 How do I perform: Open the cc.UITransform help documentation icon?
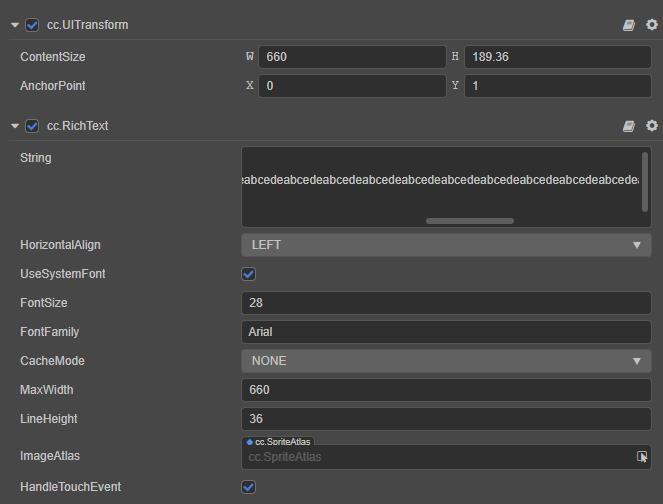click(629, 25)
